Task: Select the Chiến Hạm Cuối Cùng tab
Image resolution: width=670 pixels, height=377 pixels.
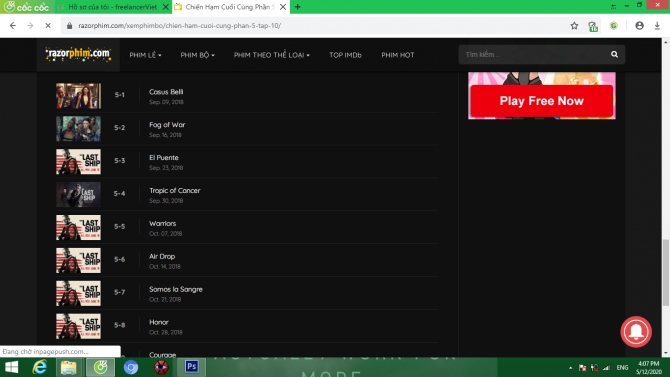Action: tap(230, 7)
